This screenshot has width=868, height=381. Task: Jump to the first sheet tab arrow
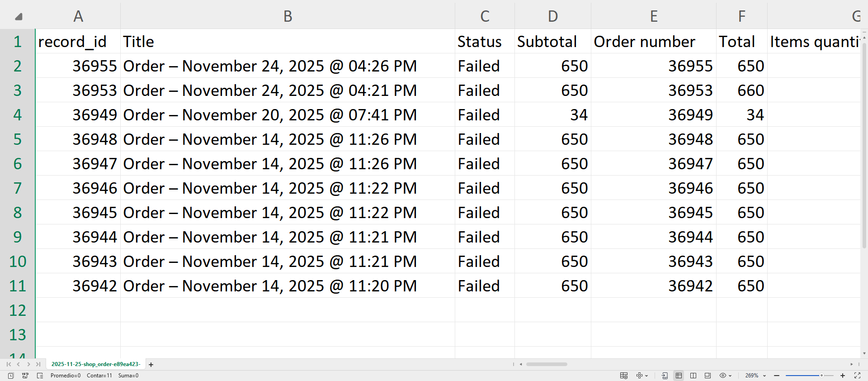(x=9, y=364)
